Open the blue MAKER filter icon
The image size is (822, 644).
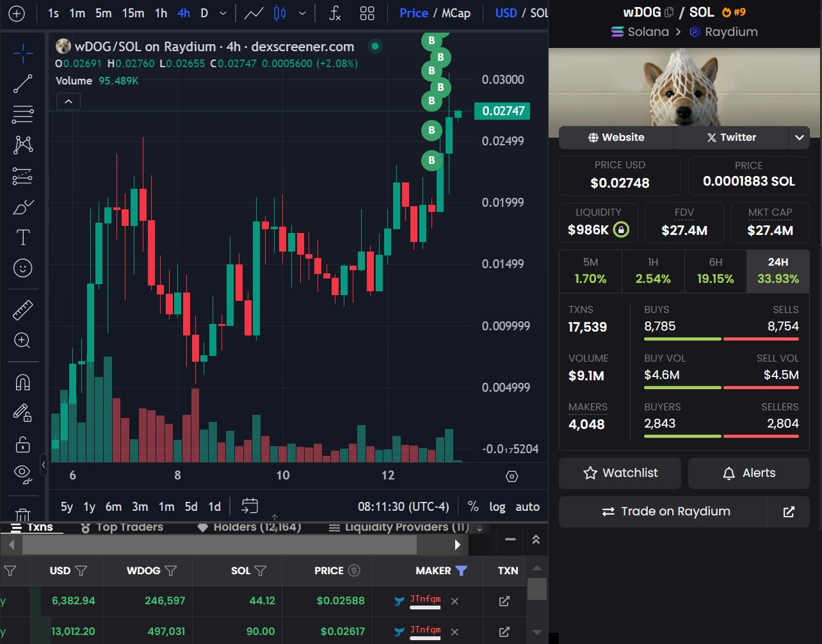(x=461, y=570)
